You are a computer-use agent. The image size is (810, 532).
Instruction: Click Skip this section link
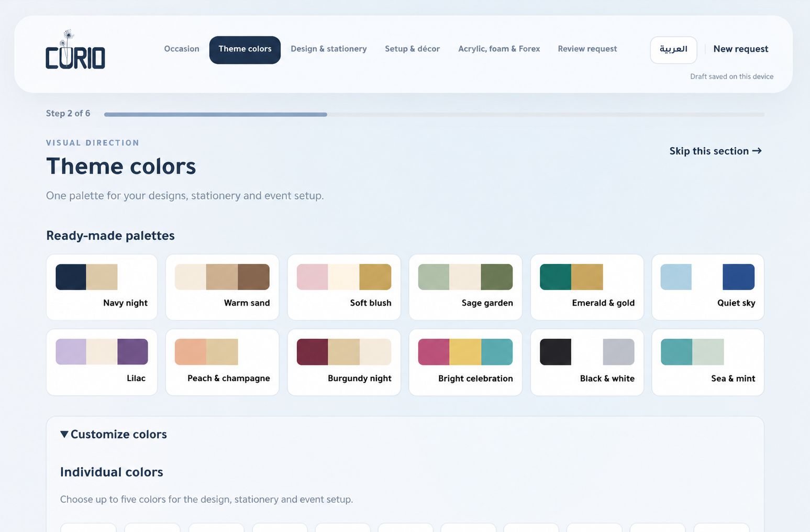click(715, 151)
